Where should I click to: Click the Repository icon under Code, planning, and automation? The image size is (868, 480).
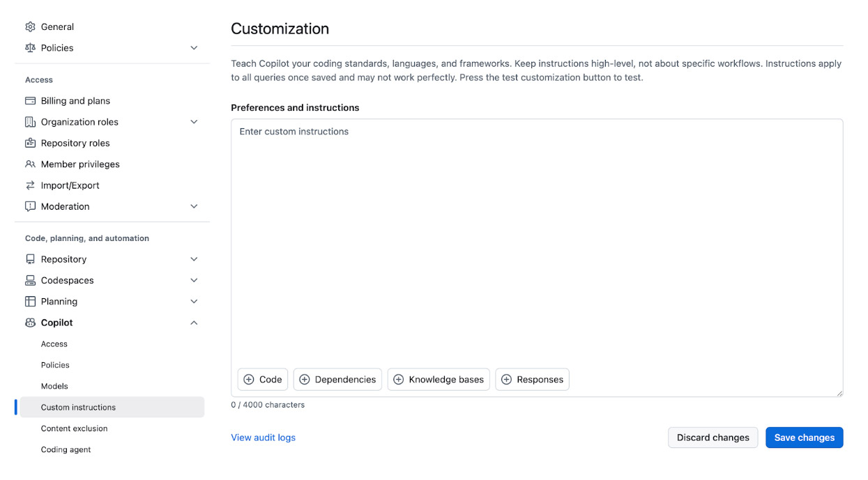point(30,258)
